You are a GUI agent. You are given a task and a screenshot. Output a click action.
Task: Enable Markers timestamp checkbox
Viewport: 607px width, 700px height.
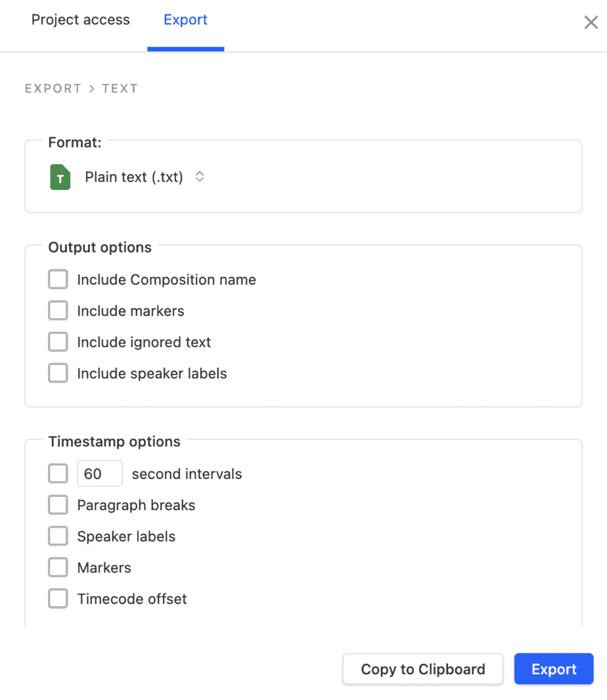click(58, 568)
